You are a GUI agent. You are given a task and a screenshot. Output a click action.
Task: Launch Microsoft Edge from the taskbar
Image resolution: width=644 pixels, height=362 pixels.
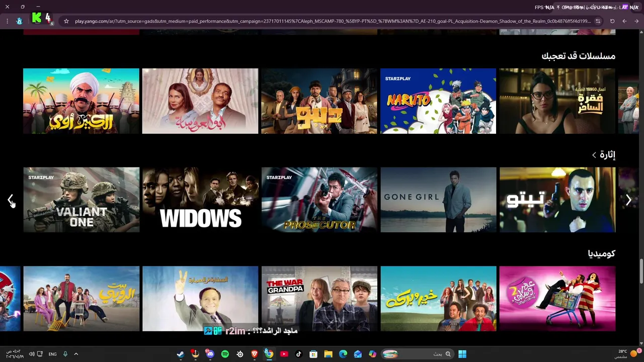pyautogui.click(x=343, y=354)
